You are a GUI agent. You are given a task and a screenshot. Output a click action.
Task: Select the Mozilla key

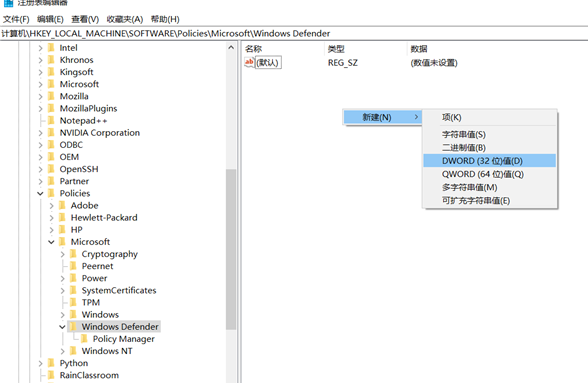coord(74,96)
